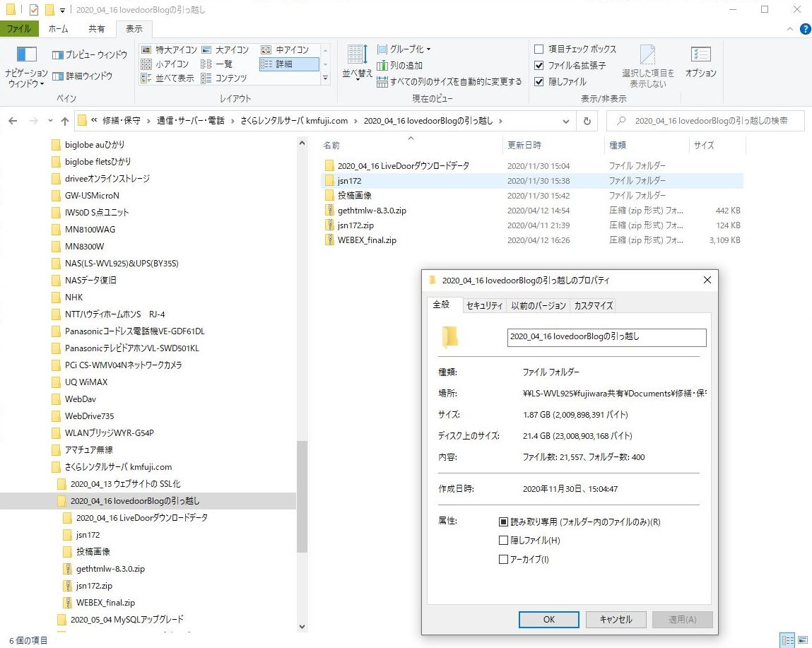Switch to details view in status bar
Viewport: 812px width, 648px height.
pos(787,640)
